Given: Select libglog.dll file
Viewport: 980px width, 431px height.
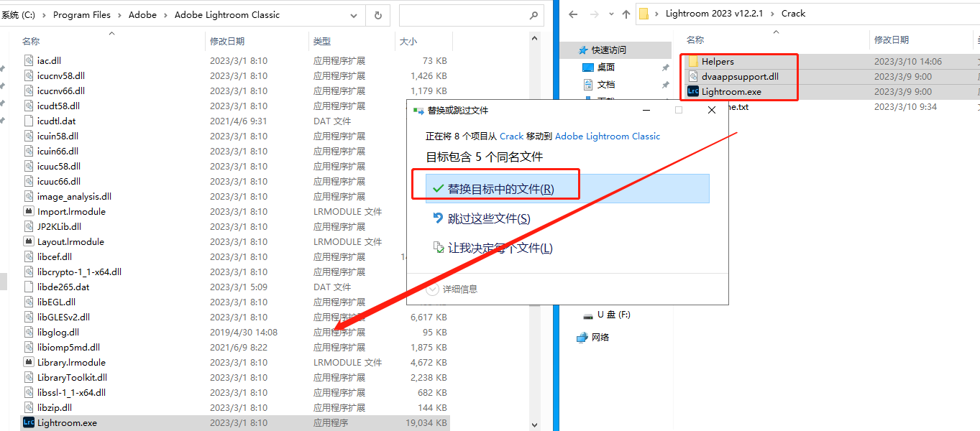Looking at the screenshot, I should pos(58,332).
